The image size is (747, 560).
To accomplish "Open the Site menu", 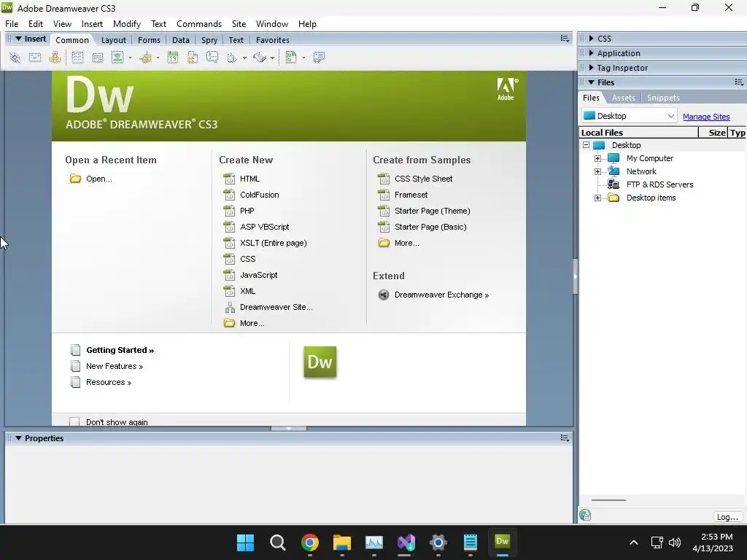I will pyautogui.click(x=239, y=24).
